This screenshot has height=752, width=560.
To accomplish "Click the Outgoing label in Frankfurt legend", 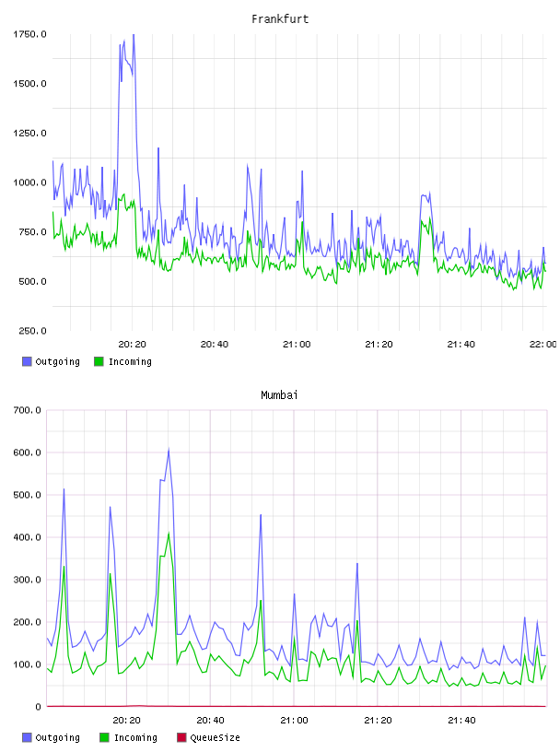I will [57, 361].
